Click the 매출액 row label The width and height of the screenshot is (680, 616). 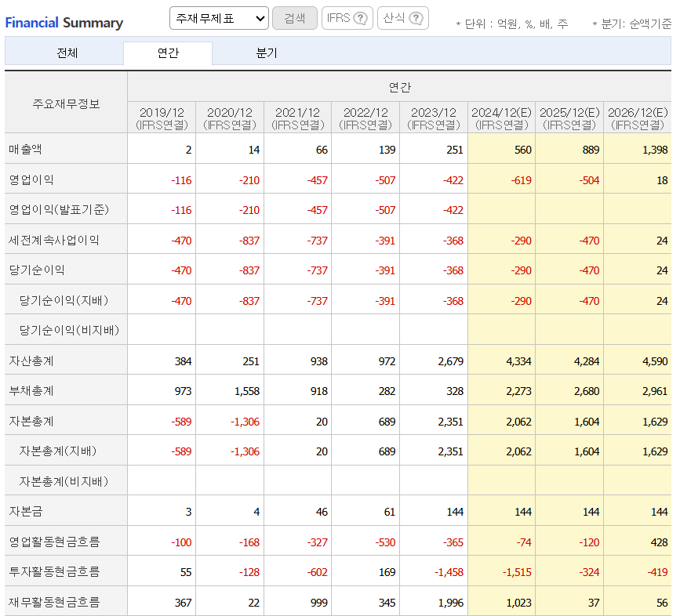(26, 149)
